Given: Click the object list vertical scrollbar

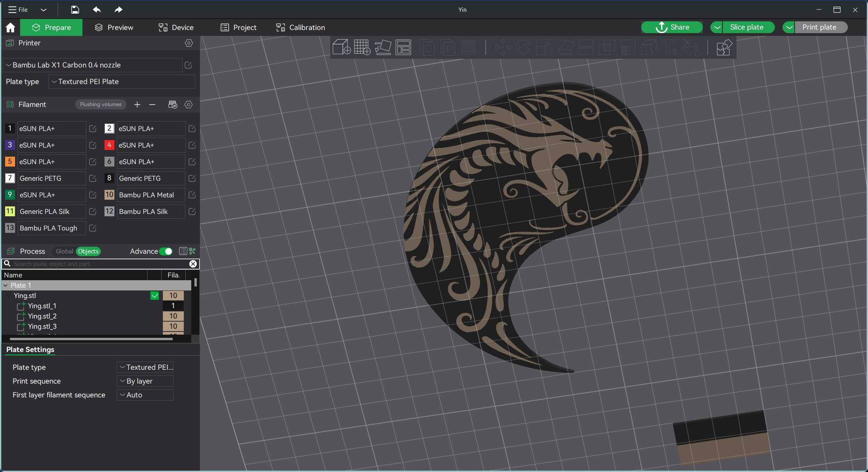Looking at the screenshot, I should coord(196,283).
